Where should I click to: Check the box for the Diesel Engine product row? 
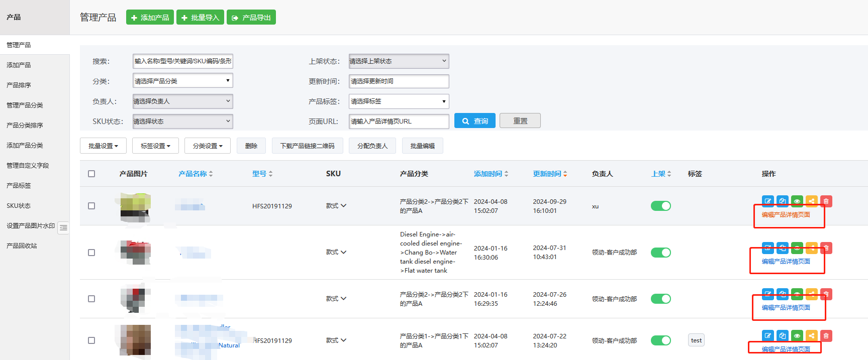pos(91,253)
